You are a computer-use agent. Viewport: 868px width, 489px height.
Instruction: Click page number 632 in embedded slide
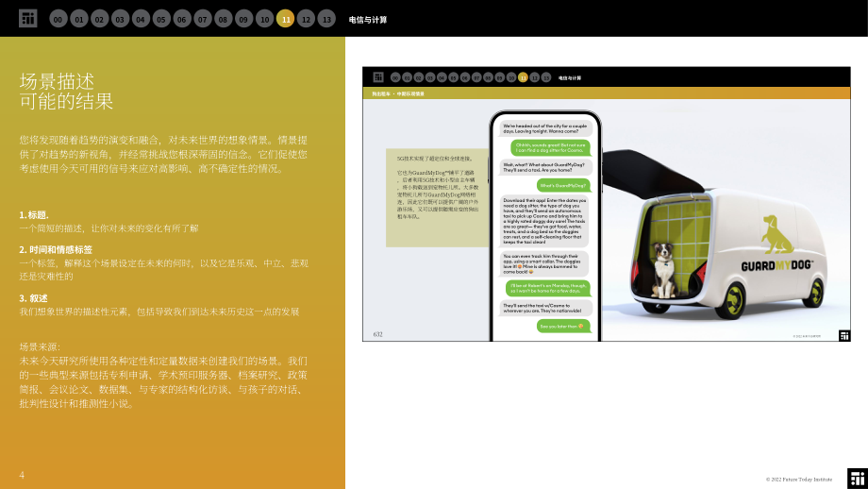point(378,334)
